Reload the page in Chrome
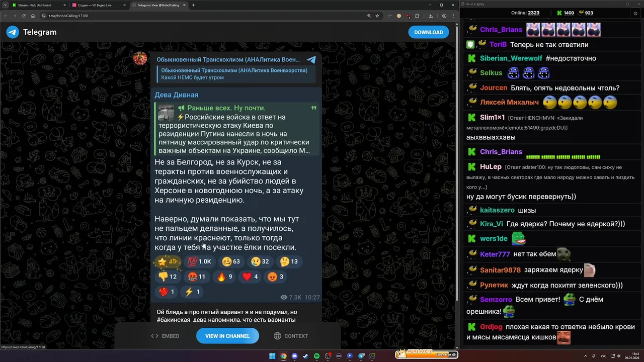Screen dimensions: 644x362 click(x=24, y=16)
